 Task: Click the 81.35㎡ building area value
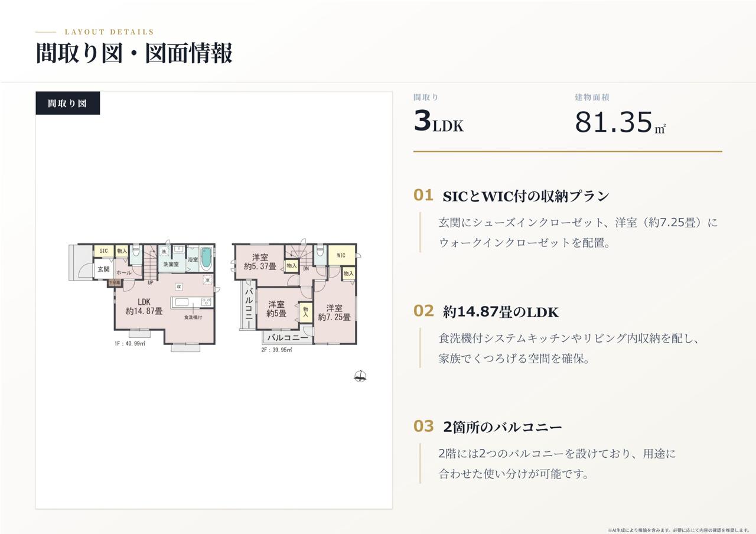pos(620,122)
